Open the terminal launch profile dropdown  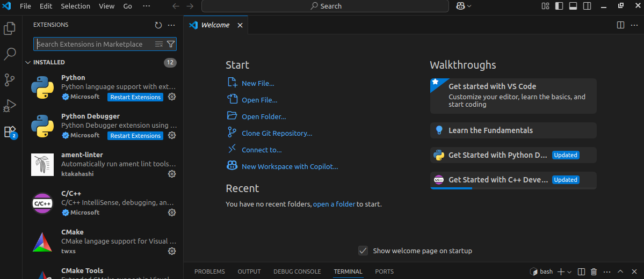[x=569, y=271]
